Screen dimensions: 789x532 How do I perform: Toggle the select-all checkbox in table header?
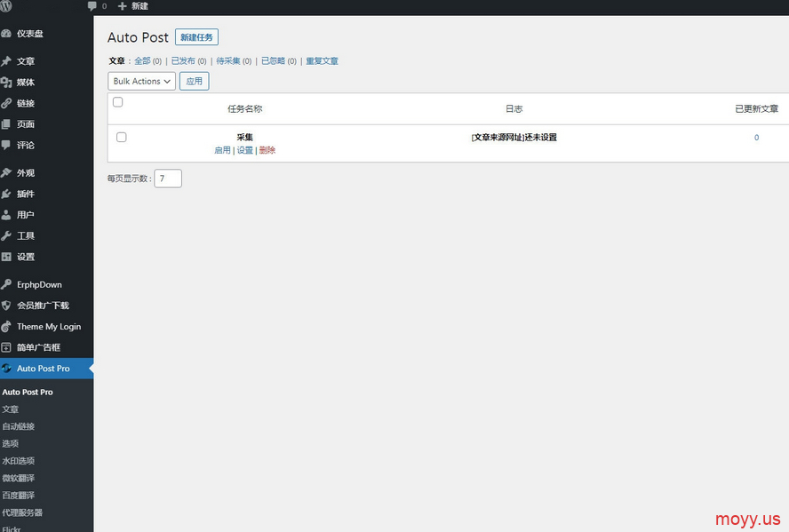pyautogui.click(x=118, y=102)
